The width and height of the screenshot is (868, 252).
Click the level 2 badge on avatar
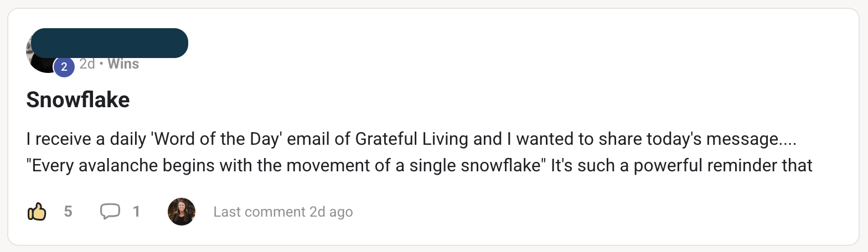click(64, 67)
